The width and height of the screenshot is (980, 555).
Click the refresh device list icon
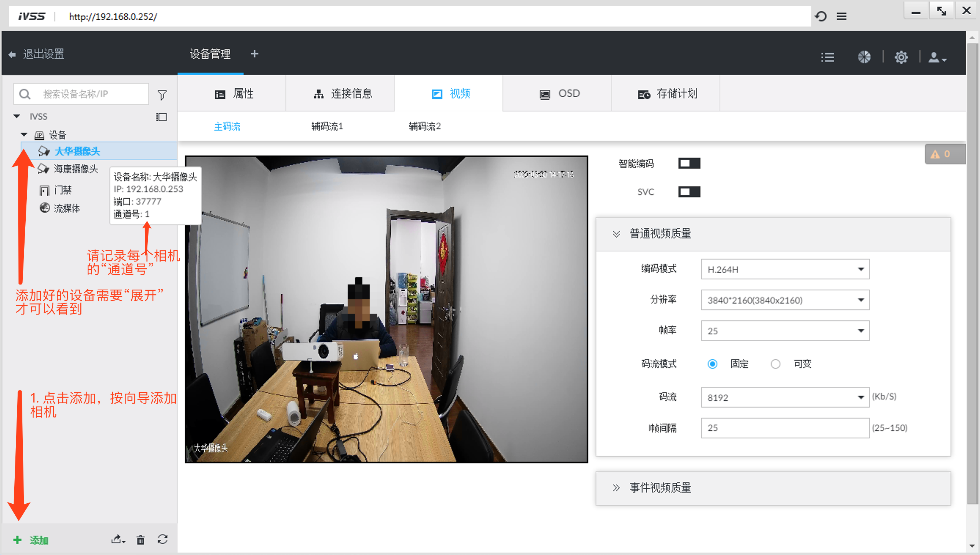162,539
